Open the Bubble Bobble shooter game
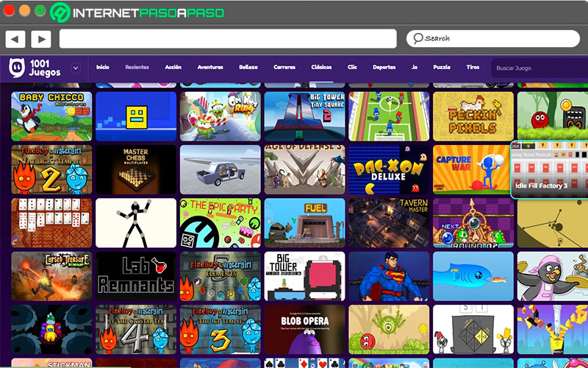The width and height of the screenshot is (588, 368). click(x=473, y=223)
